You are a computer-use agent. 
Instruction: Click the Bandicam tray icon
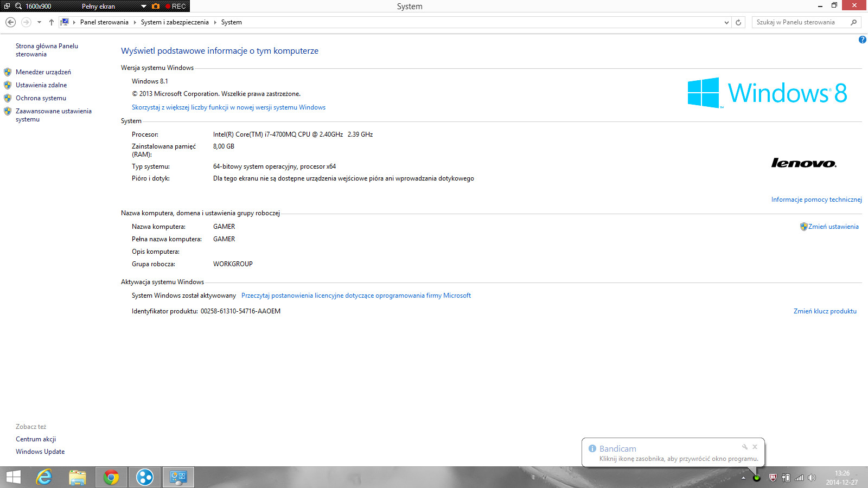point(757,478)
